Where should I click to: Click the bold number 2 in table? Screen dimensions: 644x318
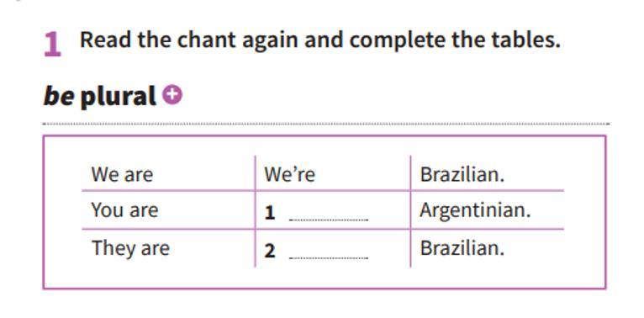point(269,251)
